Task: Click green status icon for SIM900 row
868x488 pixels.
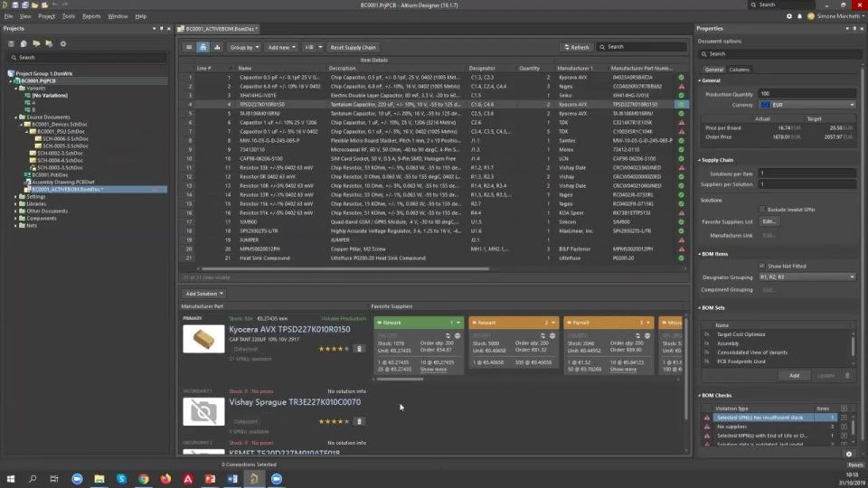Action: point(682,222)
